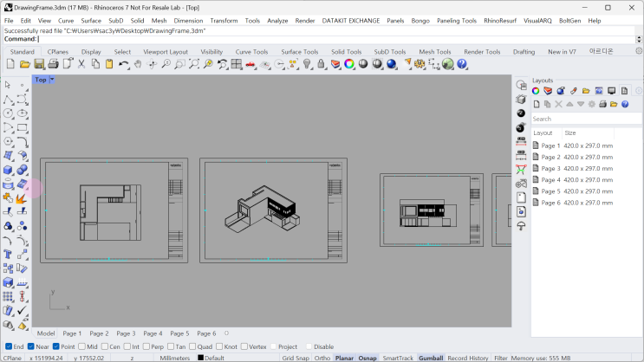Click the light bulb Hide objects icon

[307, 64]
